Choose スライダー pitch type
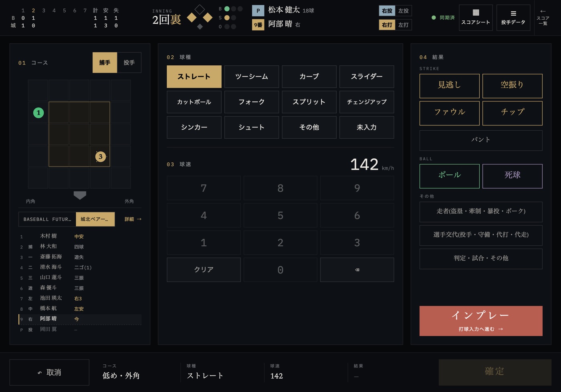Screen dimensions: 561x392 pos(367,77)
